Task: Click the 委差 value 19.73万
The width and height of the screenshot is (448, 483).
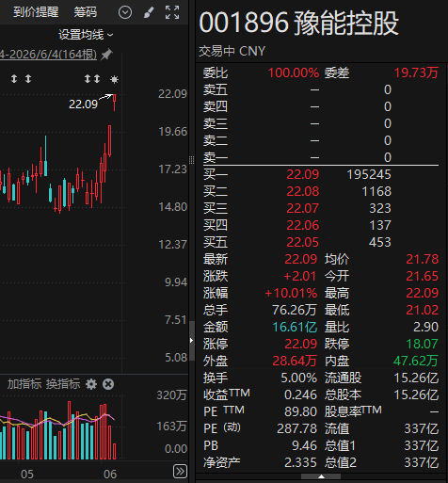Action: (x=416, y=72)
